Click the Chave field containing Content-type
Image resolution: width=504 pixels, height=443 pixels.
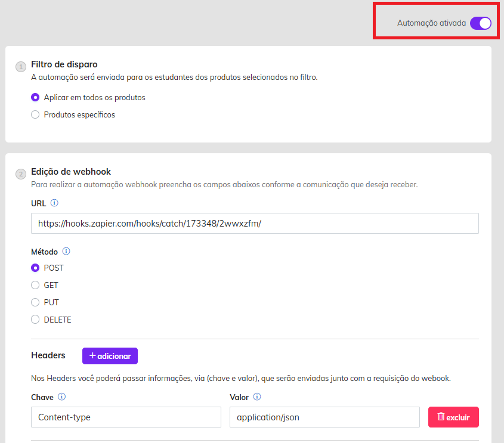tap(126, 417)
